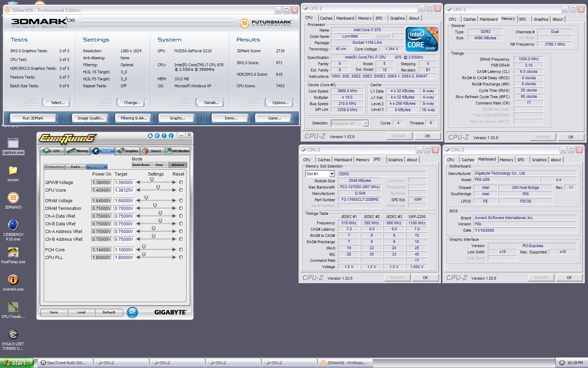Click the EasyTune6 info icon

tap(171, 135)
